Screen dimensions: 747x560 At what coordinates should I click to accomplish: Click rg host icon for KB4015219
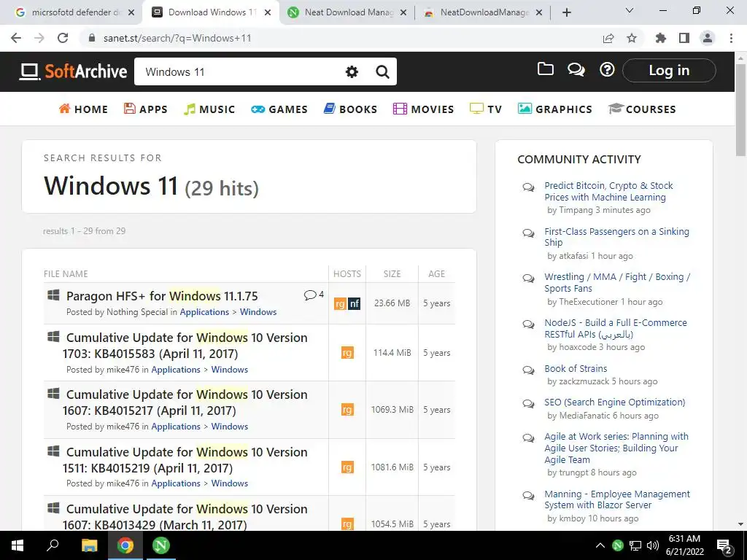pos(347,467)
